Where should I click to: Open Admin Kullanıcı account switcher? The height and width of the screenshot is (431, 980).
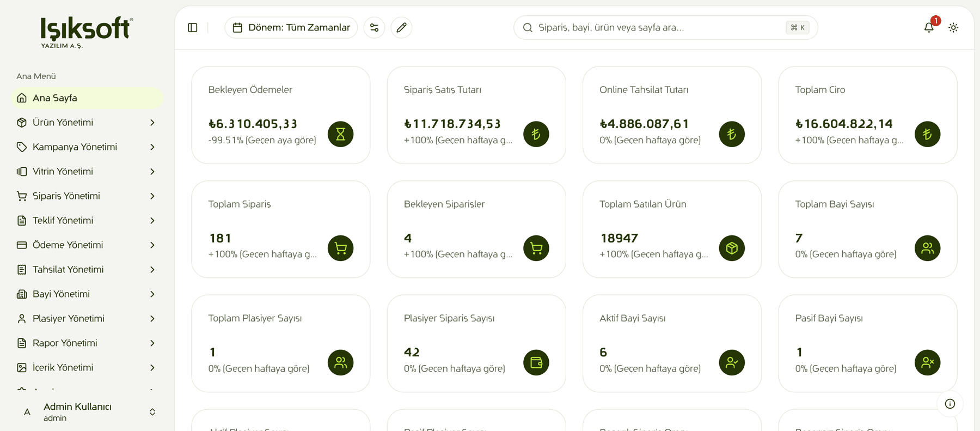tap(87, 412)
